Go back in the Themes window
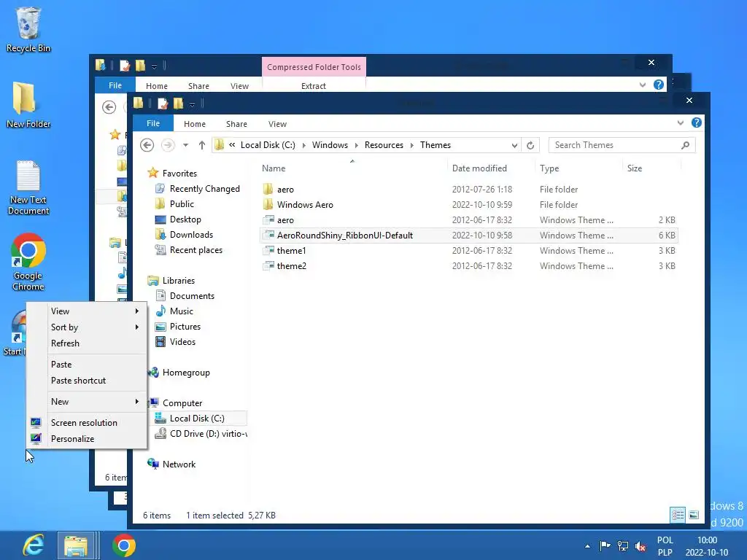The height and width of the screenshot is (560, 747). [147, 145]
